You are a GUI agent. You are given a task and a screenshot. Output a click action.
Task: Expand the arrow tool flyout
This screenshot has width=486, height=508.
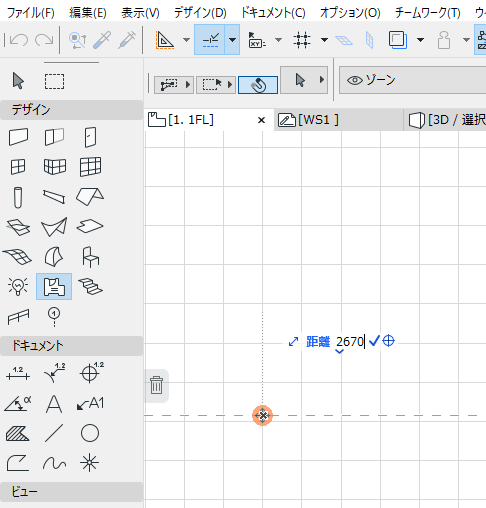(x=322, y=80)
